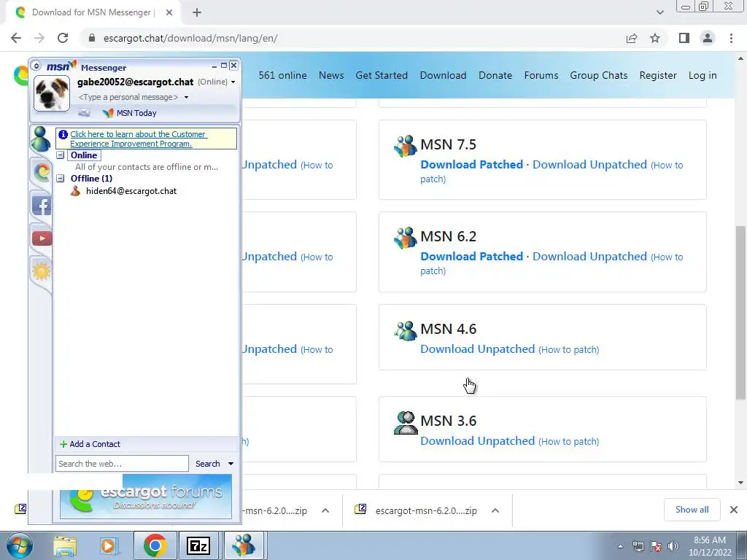Close the downloads bar
The width and height of the screenshot is (747, 560).
[x=734, y=510]
